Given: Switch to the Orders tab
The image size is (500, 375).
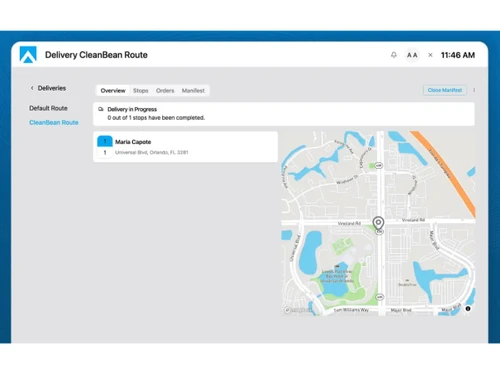Looking at the screenshot, I should pyautogui.click(x=165, y=90).
